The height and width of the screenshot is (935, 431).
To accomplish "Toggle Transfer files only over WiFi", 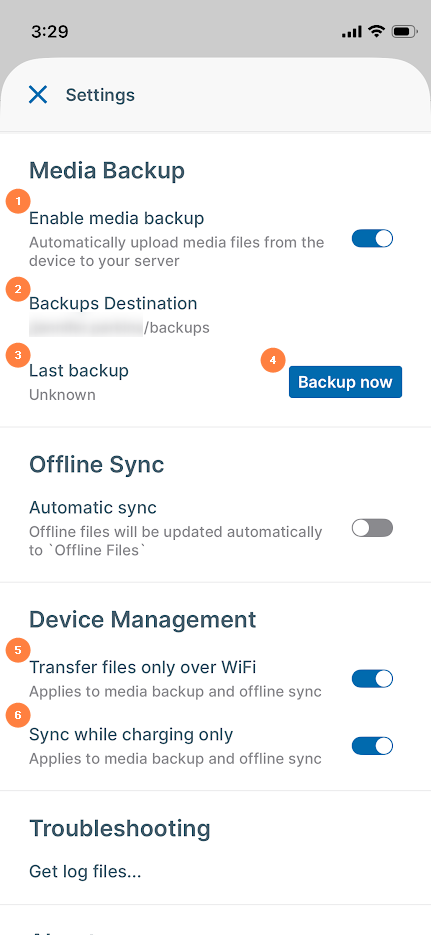I will point(372,679).
